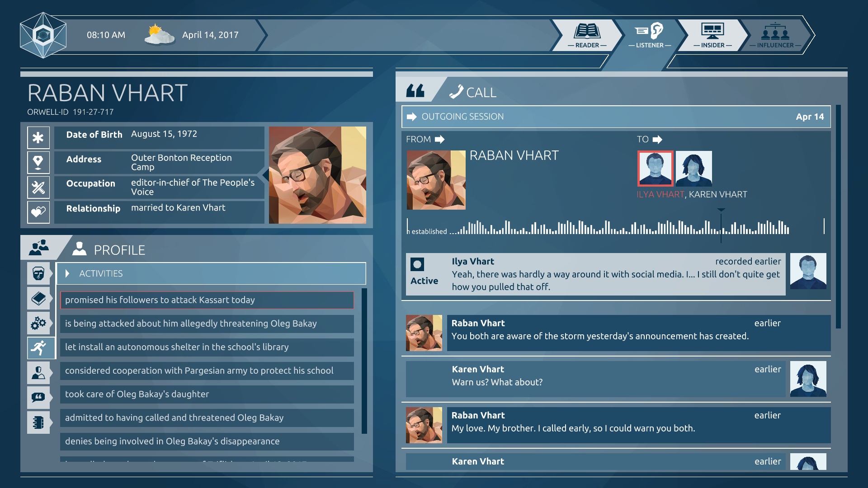The width and height of the screenshot is (868, 488).
Task: Click the occupation tools icon
Action: tap(38, 187)
